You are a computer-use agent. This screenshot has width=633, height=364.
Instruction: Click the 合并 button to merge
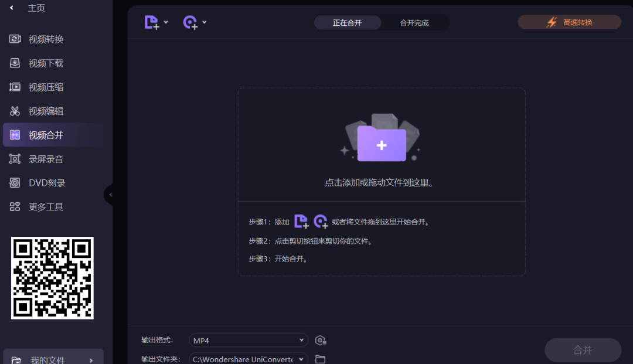(x=583, y=350)
